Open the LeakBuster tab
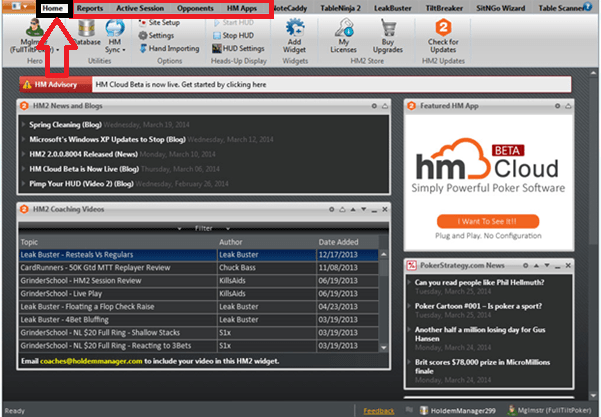Image resolution: width=601 pixels, height=417 pixels. [x=393, y=8]
